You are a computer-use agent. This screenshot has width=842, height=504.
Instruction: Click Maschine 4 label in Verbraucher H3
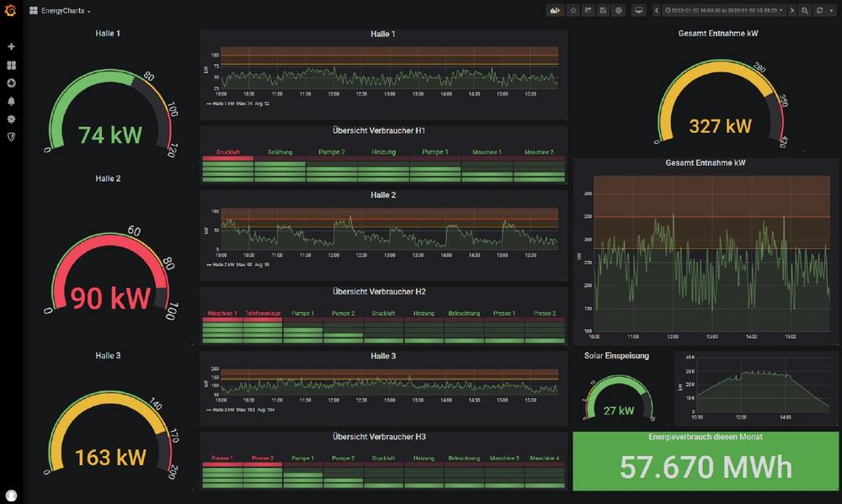(x=545, y=459)
